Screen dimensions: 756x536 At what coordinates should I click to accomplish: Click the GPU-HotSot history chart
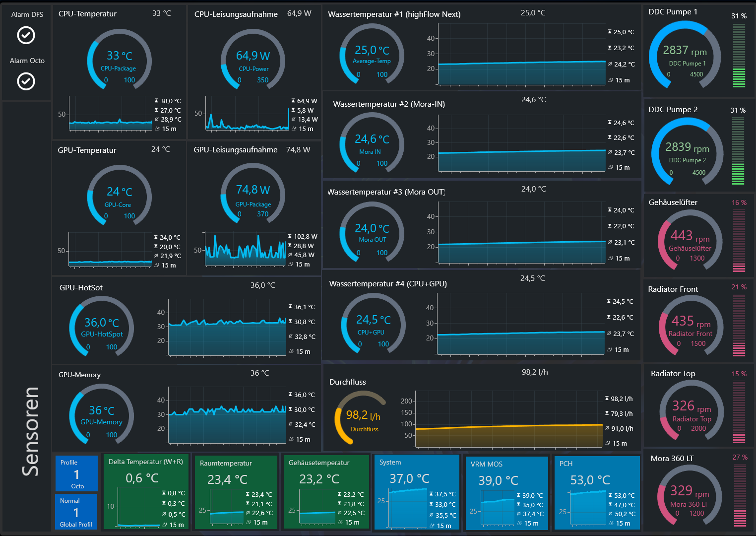click(x=227, y=328)
